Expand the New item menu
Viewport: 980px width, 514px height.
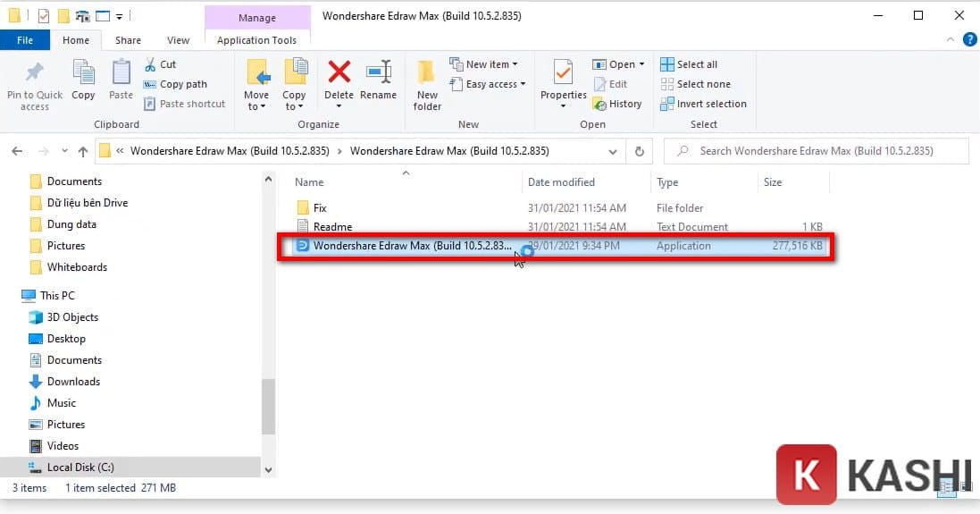click(484, 64)
